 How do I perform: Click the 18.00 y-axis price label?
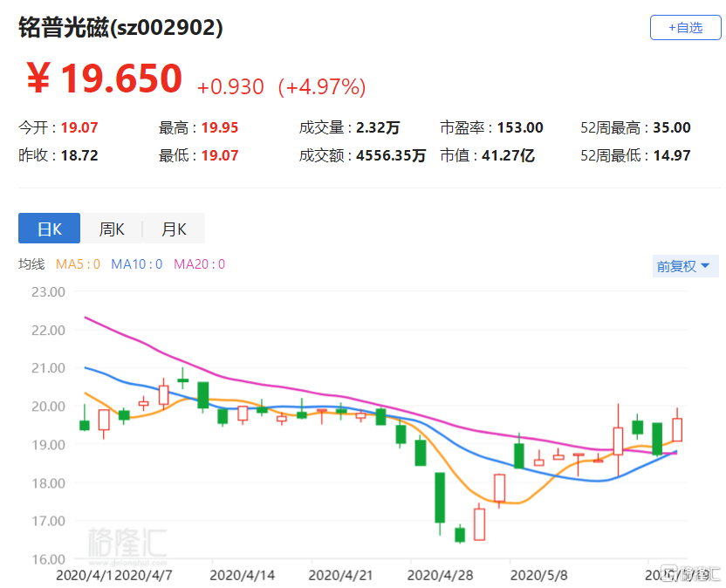[x=48, y=483]
